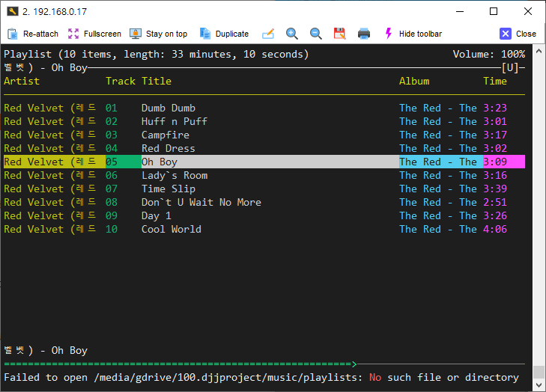Screen dimensions: 546x392
Task: Click the Failed to open error message
Action: point(261,377)
